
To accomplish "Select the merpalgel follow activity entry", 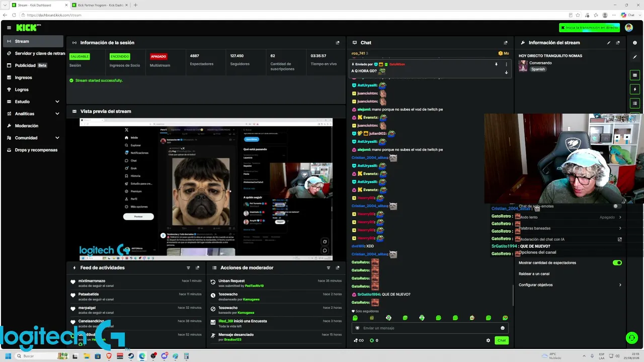I will (136, 310).
